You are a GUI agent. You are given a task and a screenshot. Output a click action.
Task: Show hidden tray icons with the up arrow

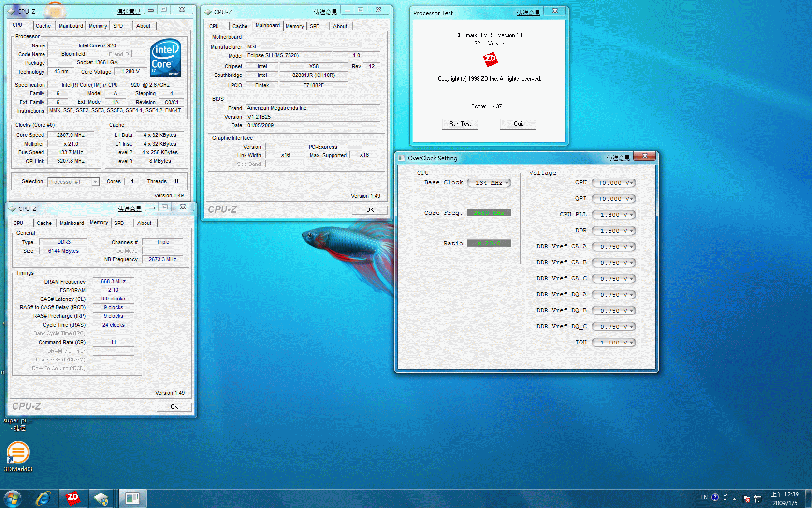pyautogui.click(x=734, y=498)
